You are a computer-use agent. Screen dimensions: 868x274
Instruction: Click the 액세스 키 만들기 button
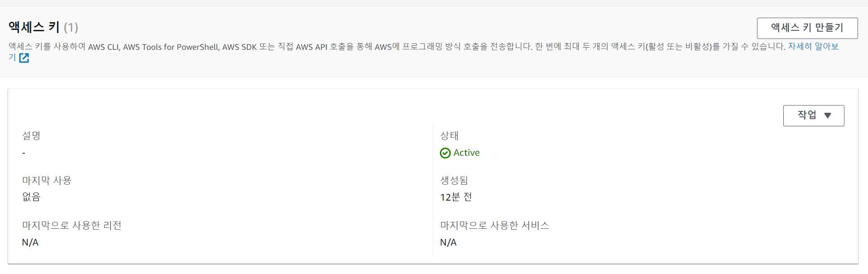(x=807, y=28)
